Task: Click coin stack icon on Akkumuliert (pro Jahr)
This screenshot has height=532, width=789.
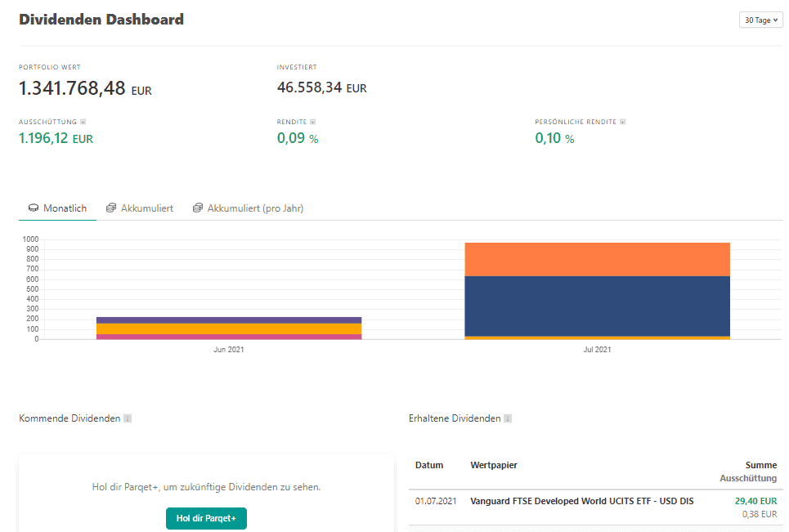Action: pos(198,208)
